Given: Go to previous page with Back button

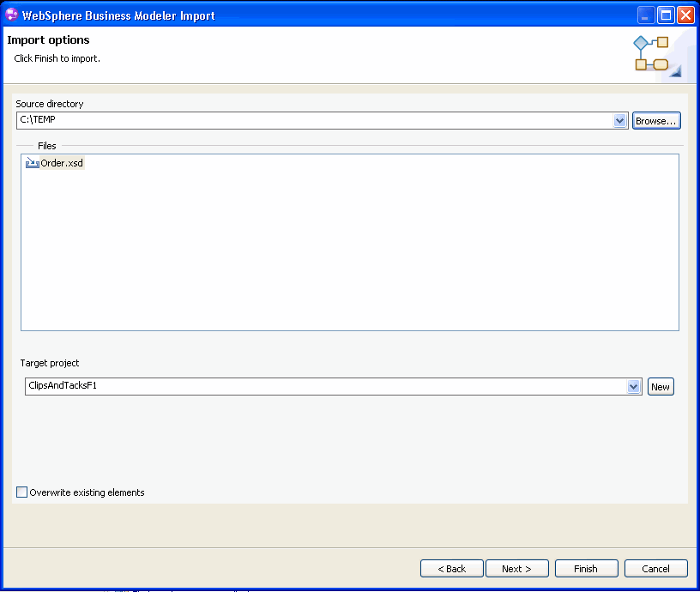Looking at the screenshot, I should pos(451,569).
